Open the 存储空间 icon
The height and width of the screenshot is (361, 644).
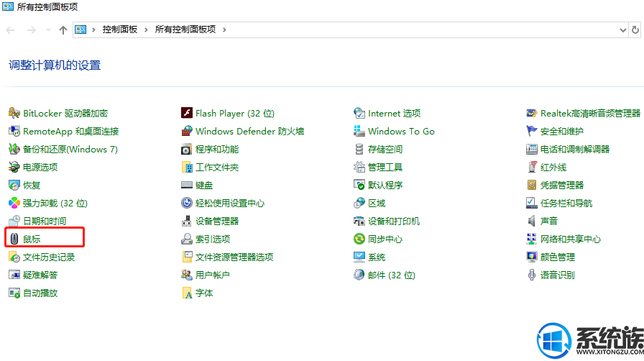point(359,150)
